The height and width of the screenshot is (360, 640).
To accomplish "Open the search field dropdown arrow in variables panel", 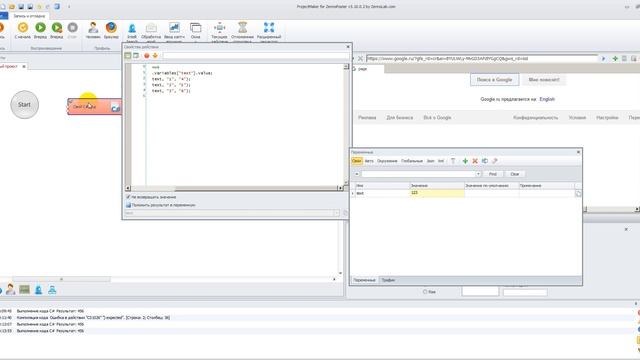I will (x=478, y=174).
